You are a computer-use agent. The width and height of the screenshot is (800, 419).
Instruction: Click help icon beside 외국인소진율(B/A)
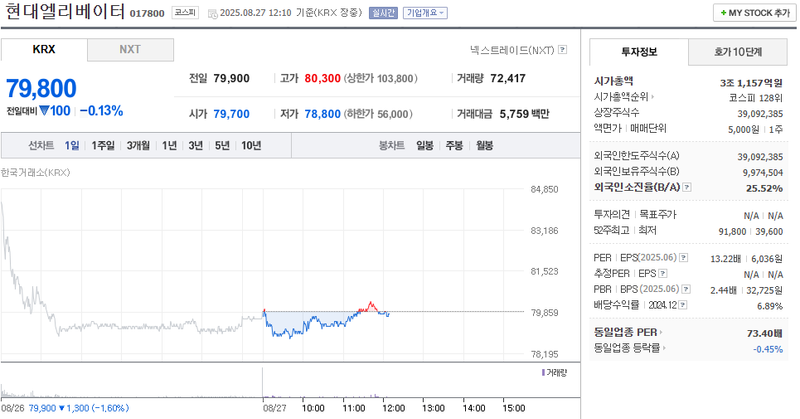click(x=687, y=187)
